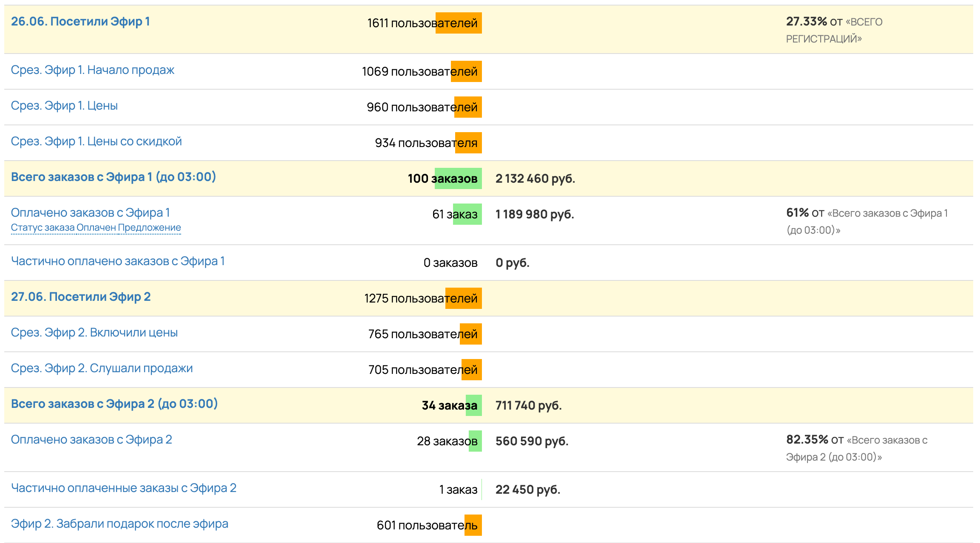Click '27.06. Посетили Эфир 2' heading link
This screenshot has height=543, width=980.
[x=81, y=297]
